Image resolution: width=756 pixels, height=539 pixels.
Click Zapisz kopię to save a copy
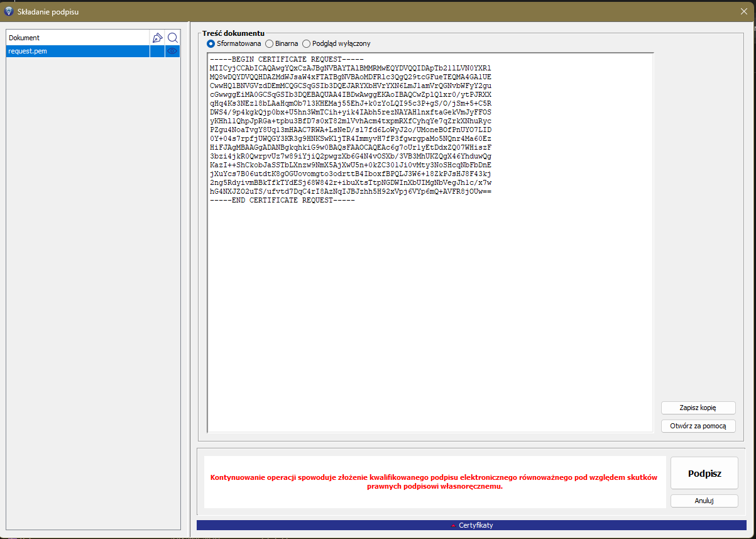click(x=698, y=408)
